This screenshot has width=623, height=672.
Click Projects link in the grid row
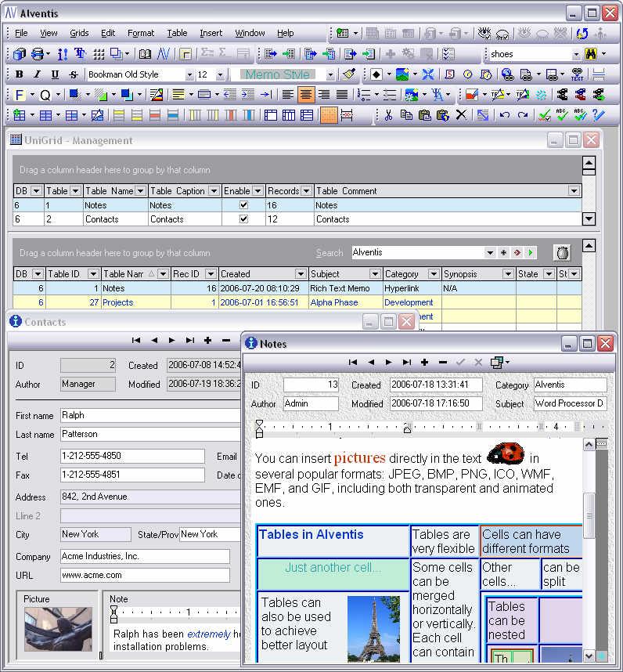(117, 302)
